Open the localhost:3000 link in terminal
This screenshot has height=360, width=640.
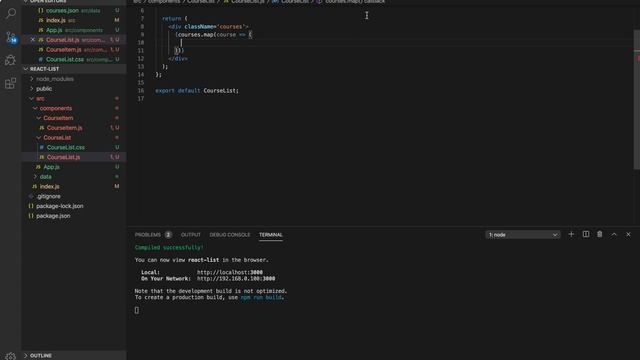click(x=230, y=272)
